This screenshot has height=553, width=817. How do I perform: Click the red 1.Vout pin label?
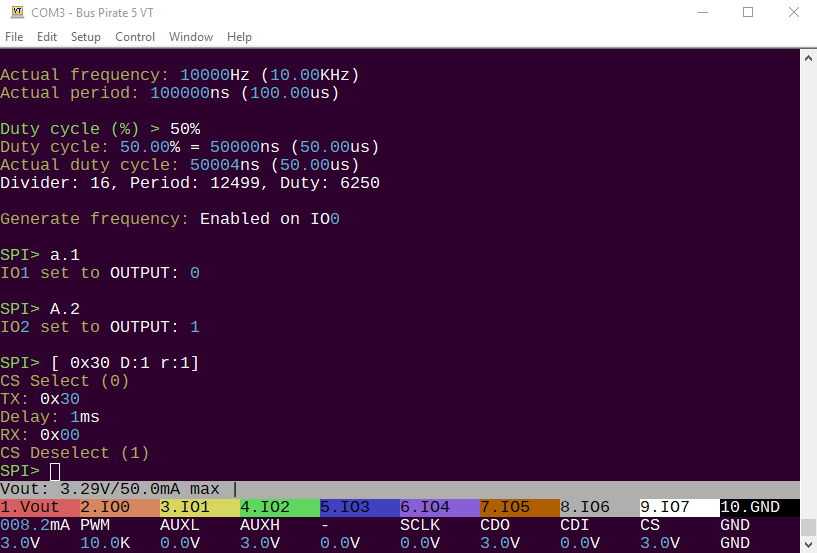[40, 507]
